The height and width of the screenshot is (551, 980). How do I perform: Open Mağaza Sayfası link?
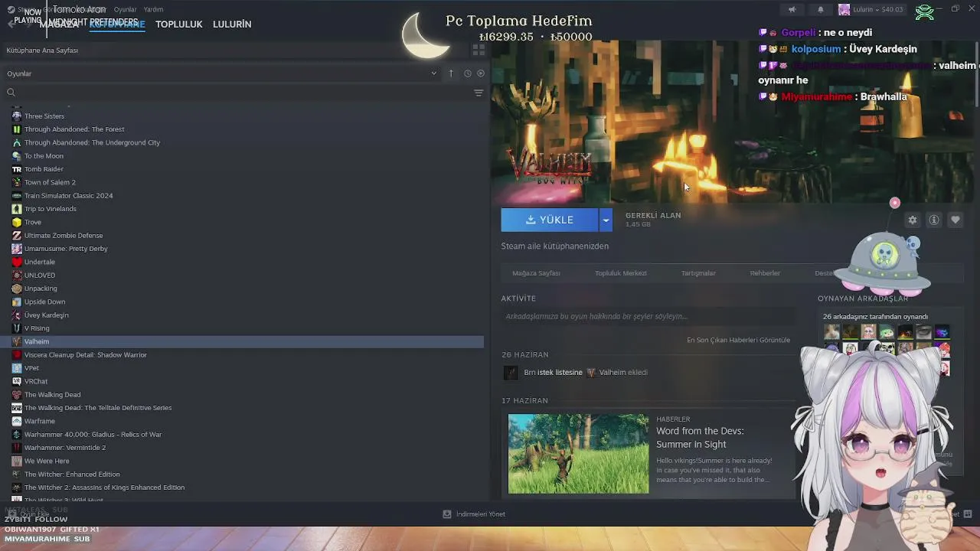(536, 273)
